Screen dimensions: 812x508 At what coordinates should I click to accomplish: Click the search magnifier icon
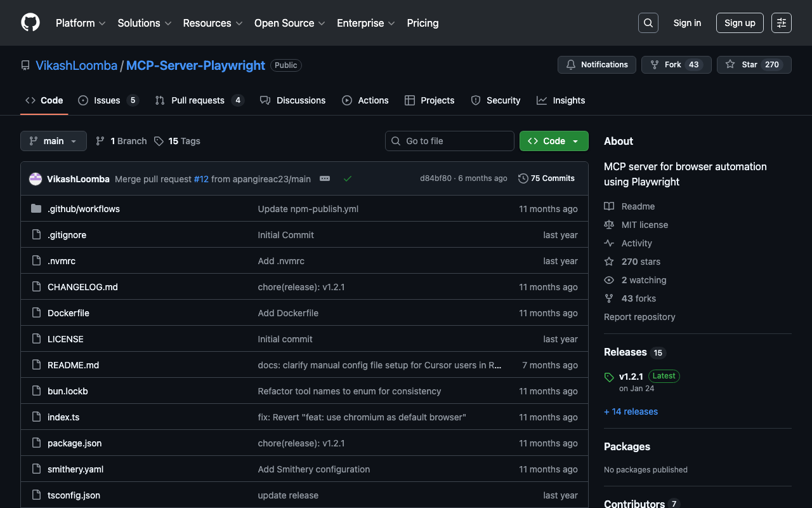tap(648, 23)
